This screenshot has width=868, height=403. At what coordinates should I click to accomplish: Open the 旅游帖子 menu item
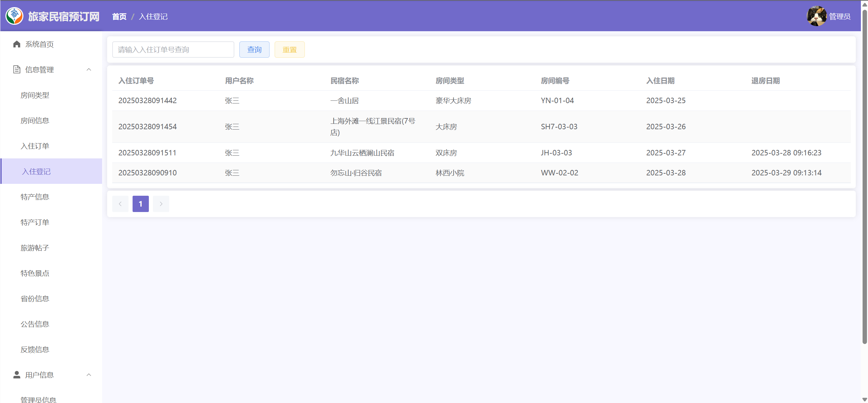click(35, 248)
